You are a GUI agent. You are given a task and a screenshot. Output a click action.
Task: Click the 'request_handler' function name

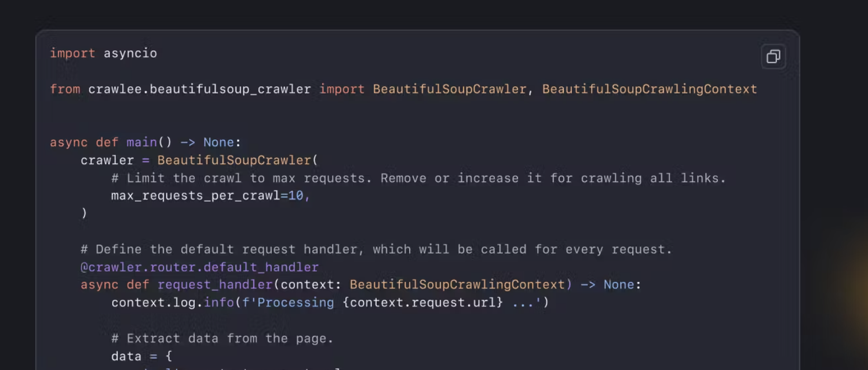[215, 285]
